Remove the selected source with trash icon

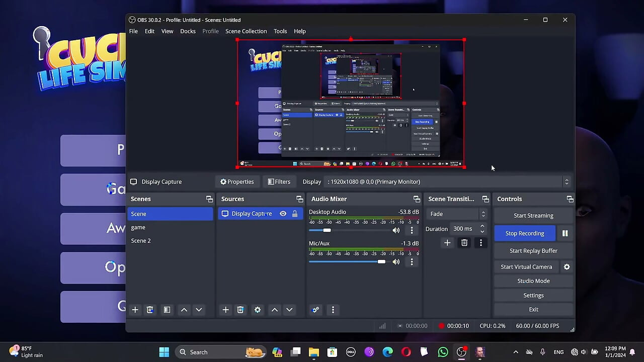[x=240, y=310]
